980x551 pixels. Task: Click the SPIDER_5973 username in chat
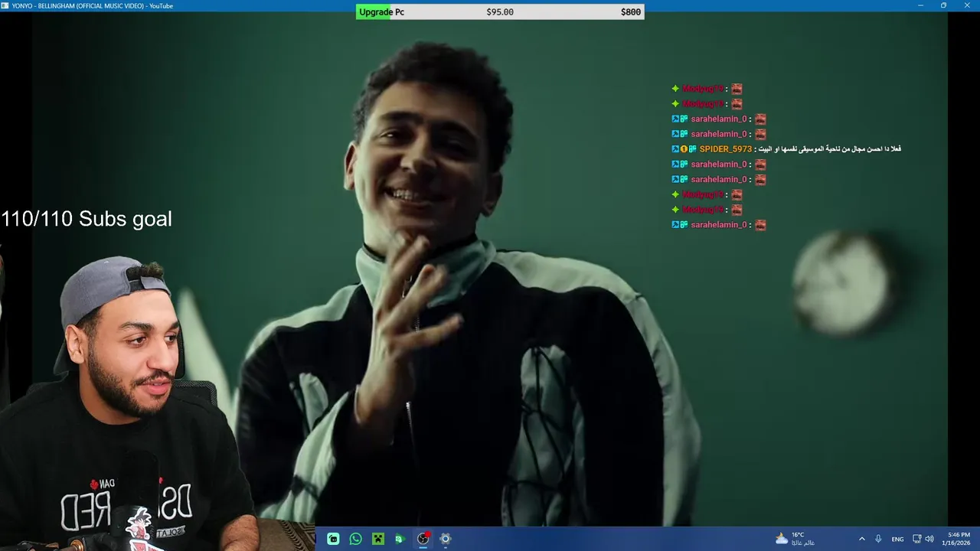click(x=726, y=149)
